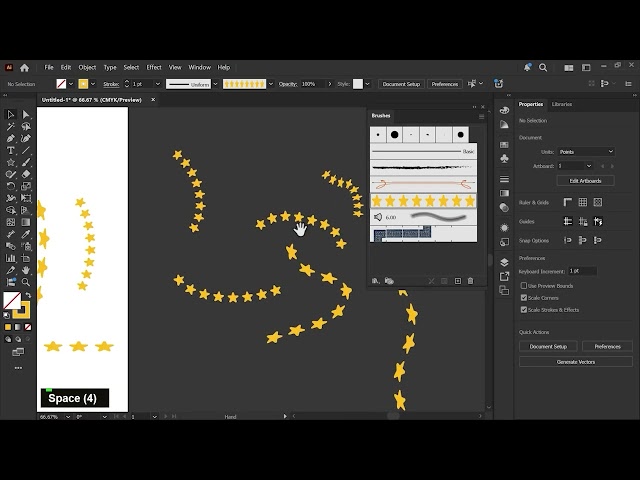Click Generate Vectors button
640x480 pixels.
[x=576, y=362]
